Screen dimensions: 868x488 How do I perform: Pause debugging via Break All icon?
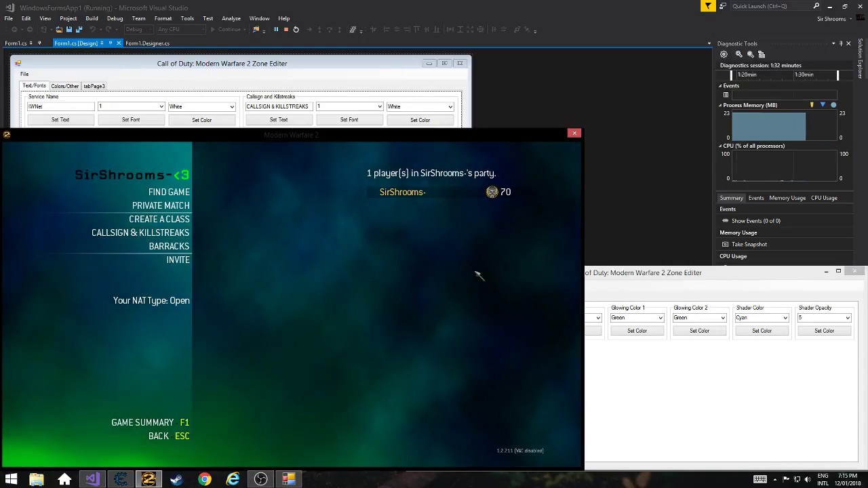click(276, 29)
